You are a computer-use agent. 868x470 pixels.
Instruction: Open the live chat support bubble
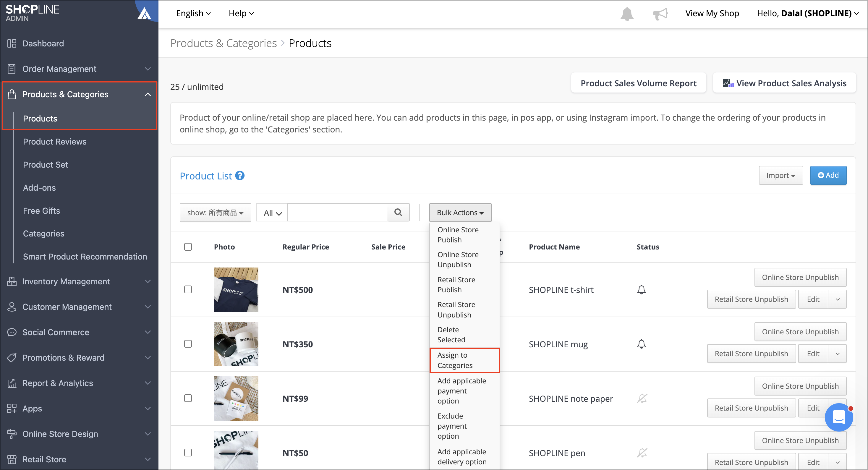(838, 418)
